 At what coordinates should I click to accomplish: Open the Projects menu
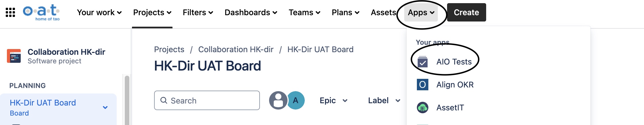[152, 12]
